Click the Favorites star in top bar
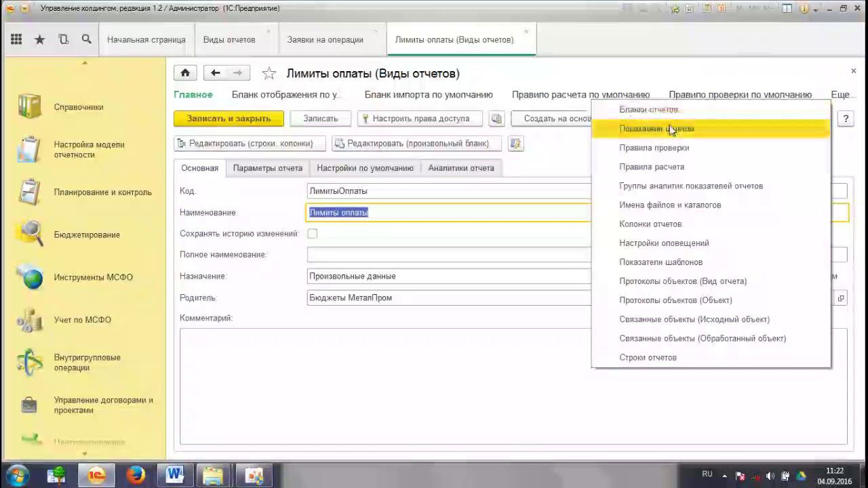The height and width of the screenshot is (488, 868). (40, 39)
